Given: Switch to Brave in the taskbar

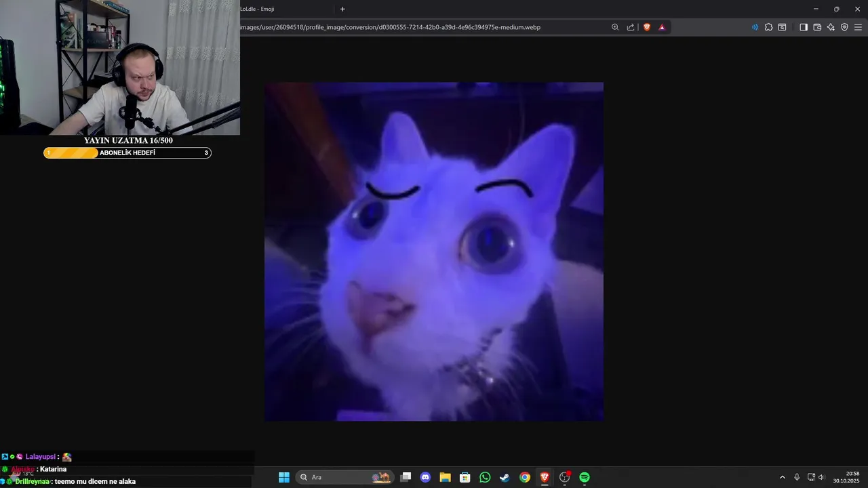Looking at the screenshot, I should coord(545,477).
